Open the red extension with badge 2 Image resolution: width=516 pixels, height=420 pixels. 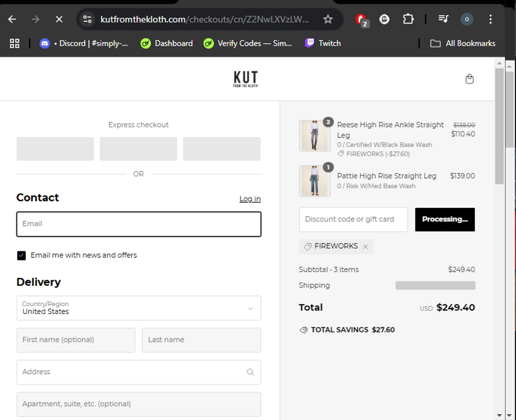[x=362, y=20]
